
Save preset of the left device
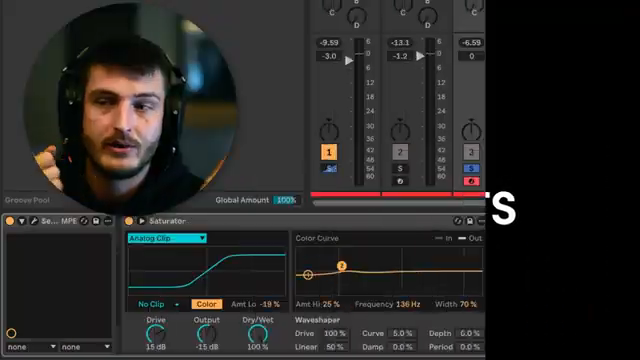[x=96, y=221]
